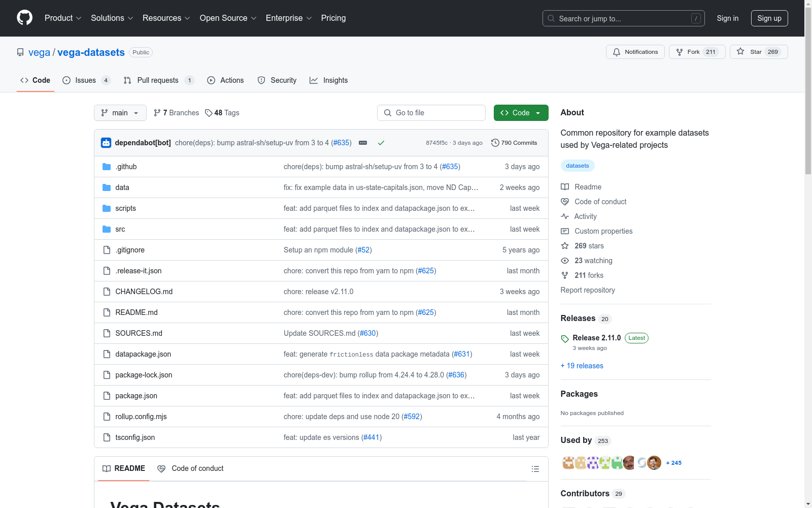The height and width of the screenshot is (508, 812).
Task: Select the Code of conduct tab below files
Action: [x=190, y=468]
